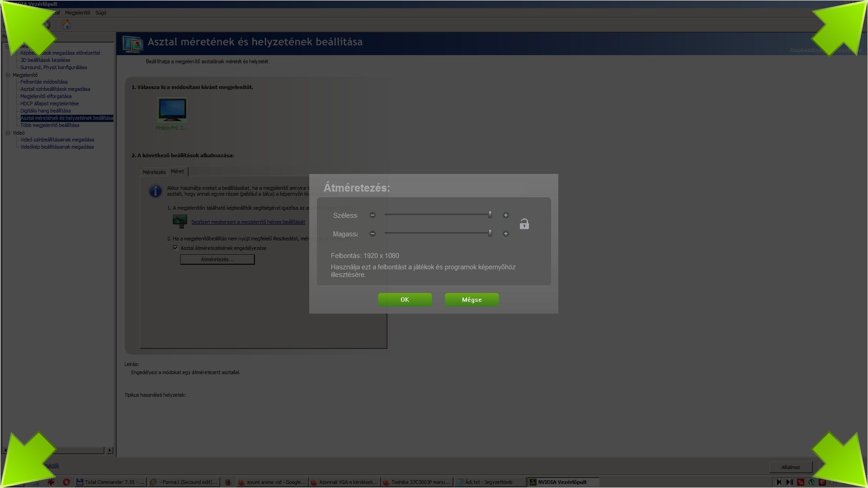Open Megjelenítő elforgatása in sidebar
The image size is (868, 488).
tap(46, 96)
